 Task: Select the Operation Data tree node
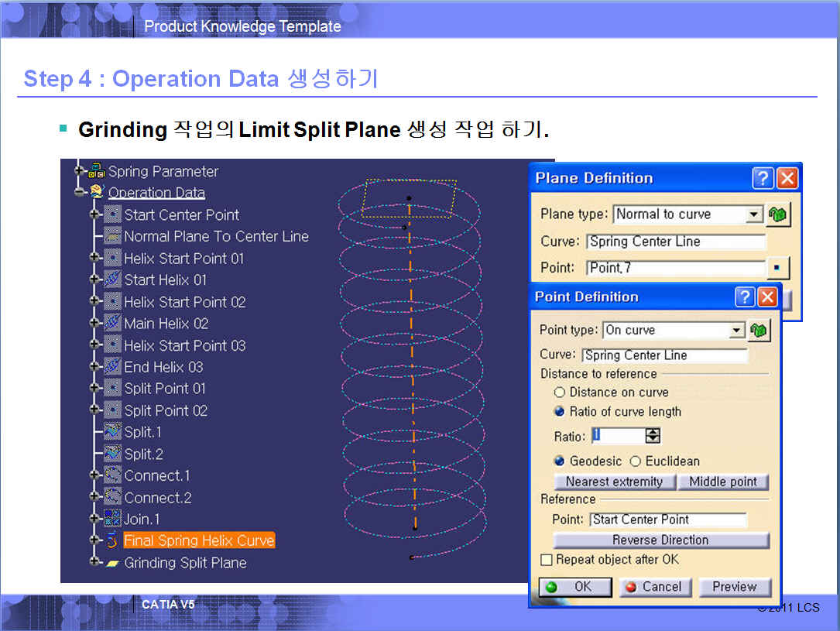tap(156, 193)
